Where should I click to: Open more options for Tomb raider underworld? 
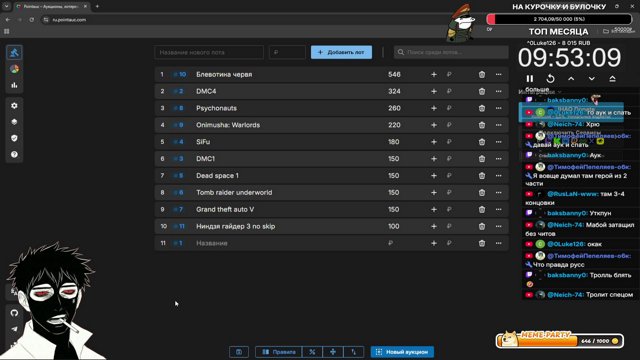tap(498, 193)
